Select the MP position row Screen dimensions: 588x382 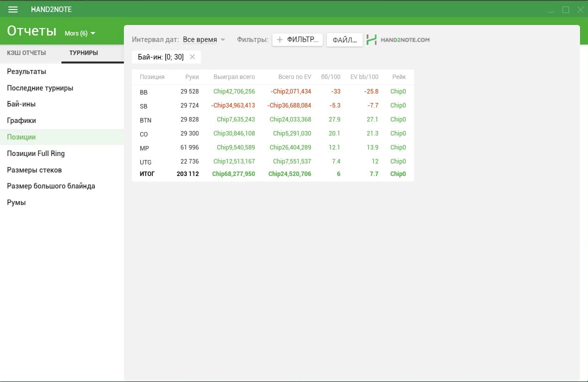pos(273,147)
